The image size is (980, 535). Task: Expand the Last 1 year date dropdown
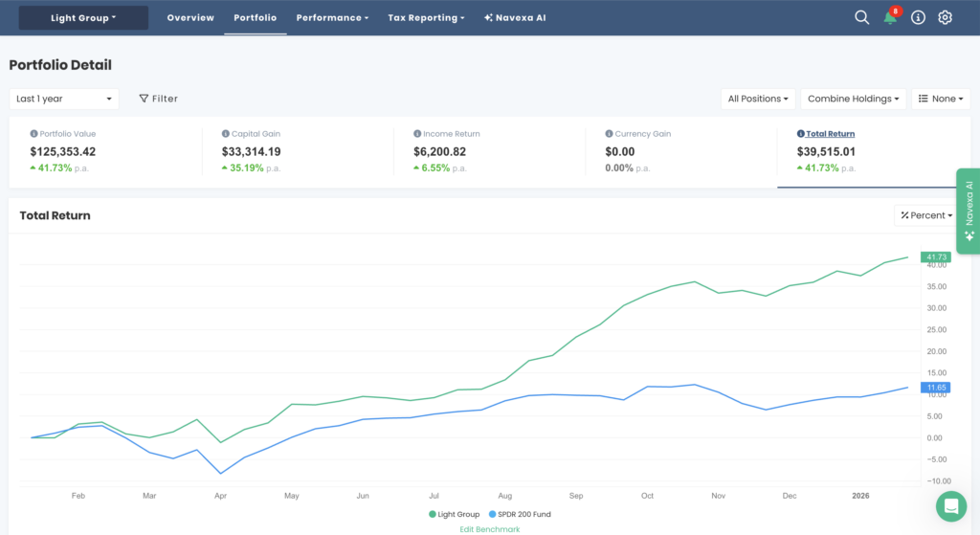coord(64,99)
